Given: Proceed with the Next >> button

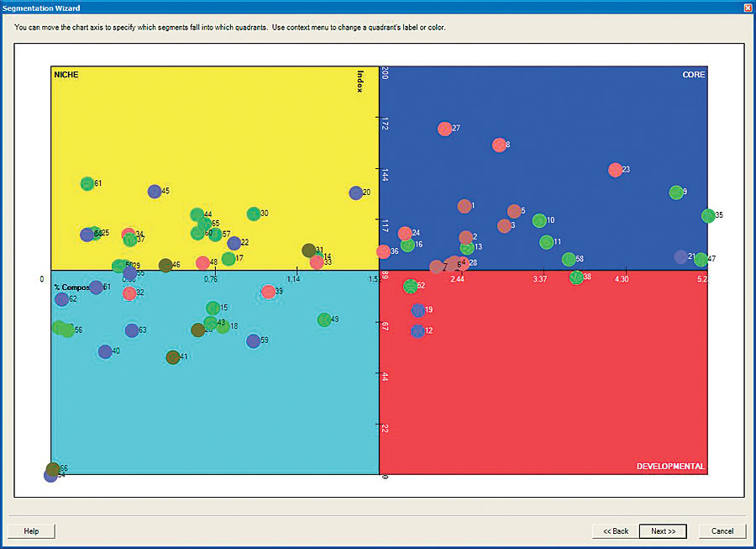Looking at the screenshot, I should [663, 531].
